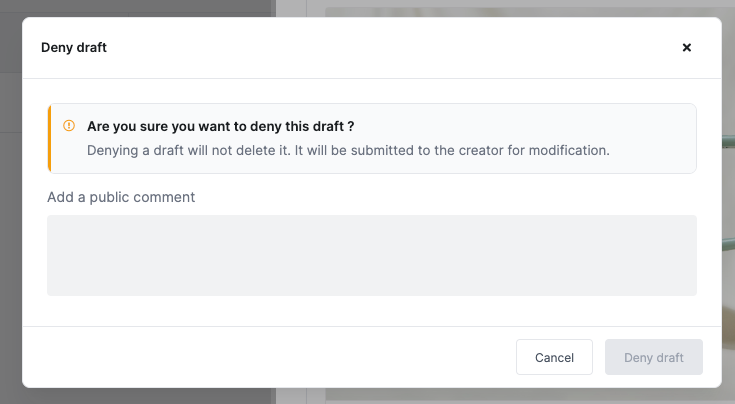Screen dimensions: 735x404
Task: Click the gap between warning box and comment label
Action: [371, 181]
